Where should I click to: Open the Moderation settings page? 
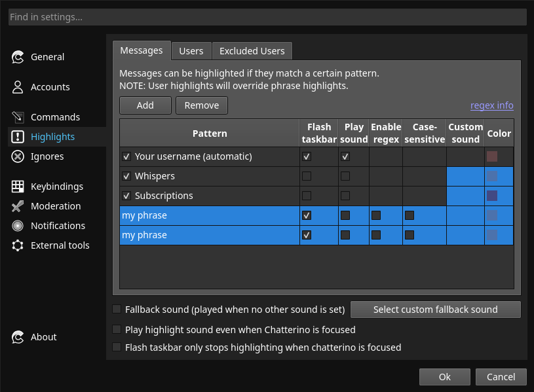(x=56, y=206)
